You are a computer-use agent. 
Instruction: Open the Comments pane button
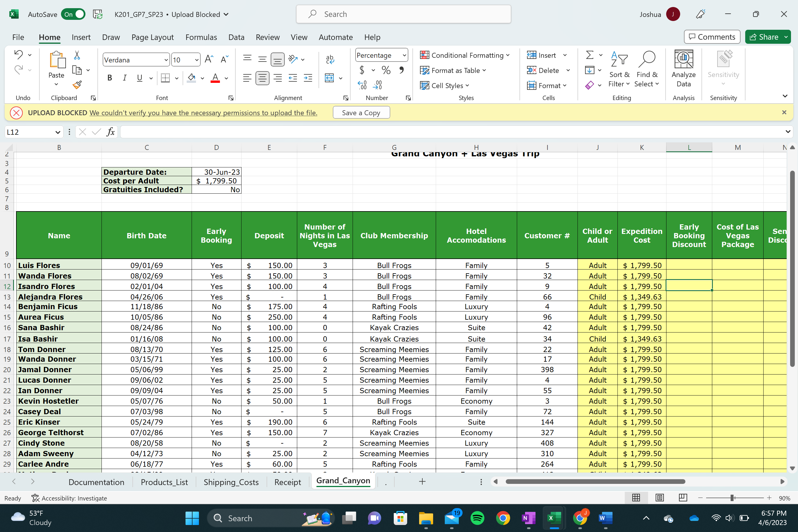(x=712, y=37)
